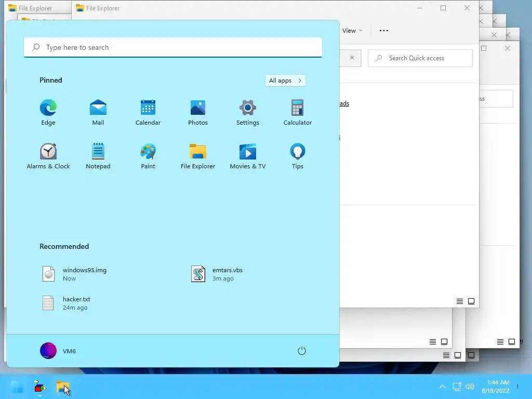
Task: Open the Tips app
Action: 298,156
